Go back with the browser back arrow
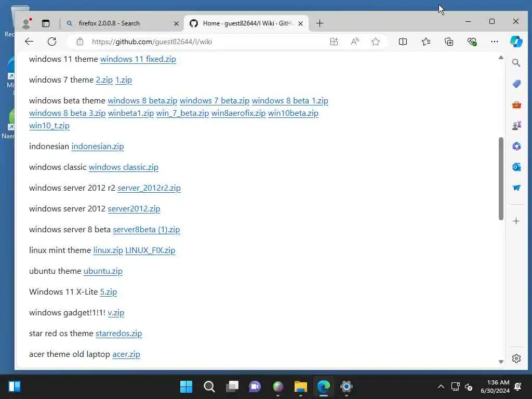Viewport: 532px width, 399px height. (29, 42)
